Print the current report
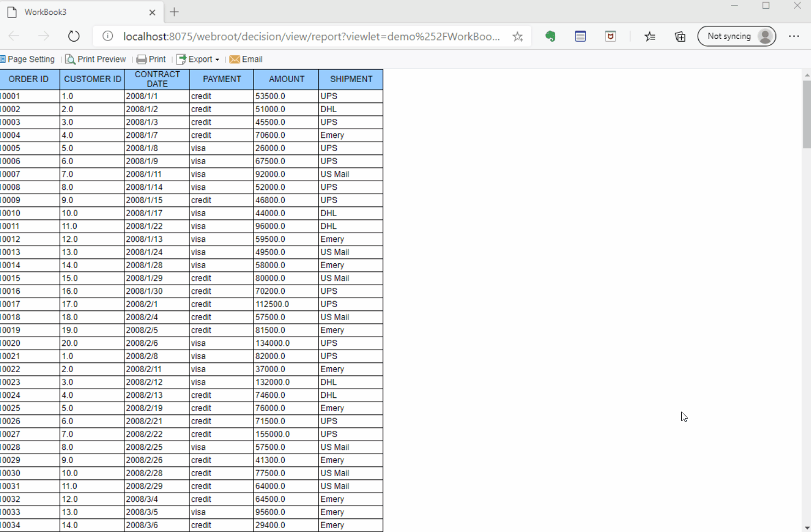 pos(152,59)
